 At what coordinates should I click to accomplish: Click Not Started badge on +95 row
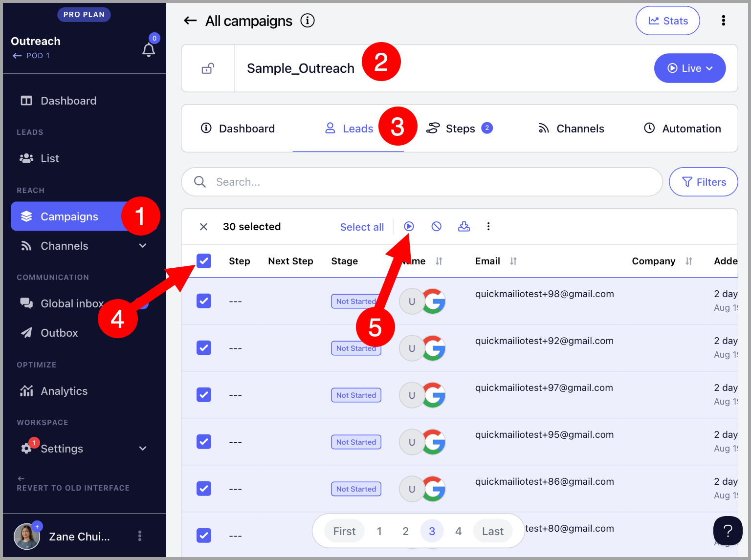click(x=356, y=442)
